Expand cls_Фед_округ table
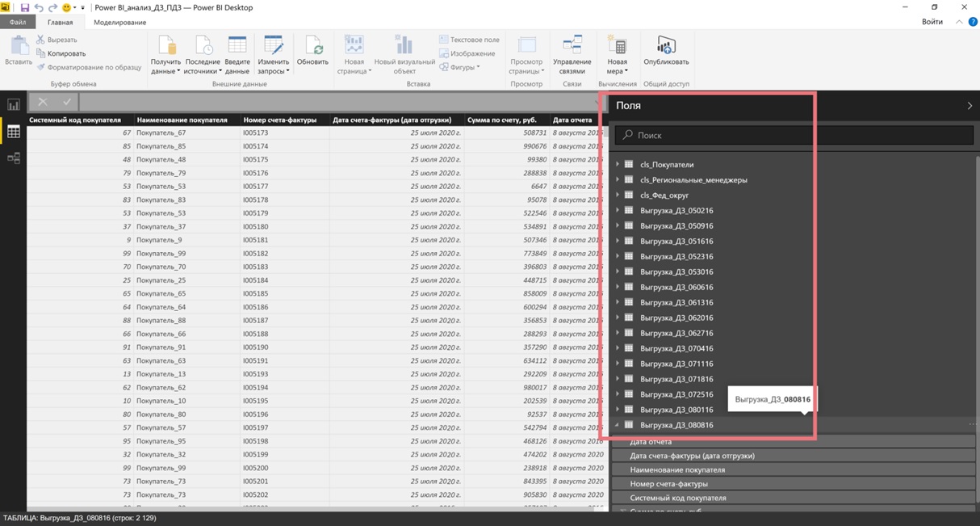This screenshot has height=526, width=980. tap(618, 195)
